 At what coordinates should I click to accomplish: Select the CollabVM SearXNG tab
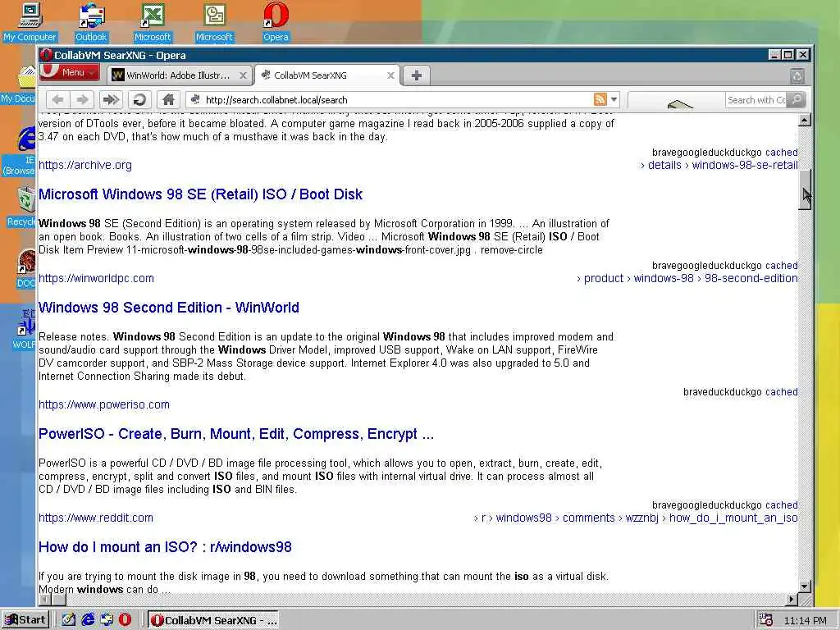pyautogui.click(x=326, y=75)
